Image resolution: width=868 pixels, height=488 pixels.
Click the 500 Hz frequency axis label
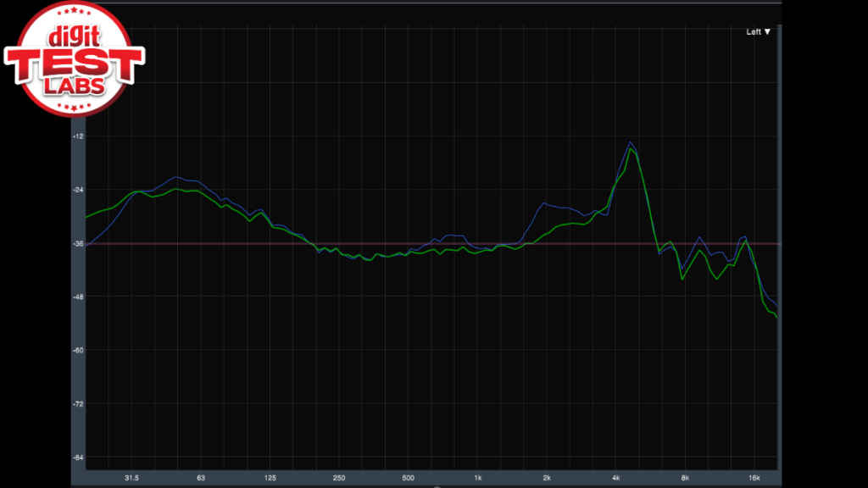click(x=409, y=478)
